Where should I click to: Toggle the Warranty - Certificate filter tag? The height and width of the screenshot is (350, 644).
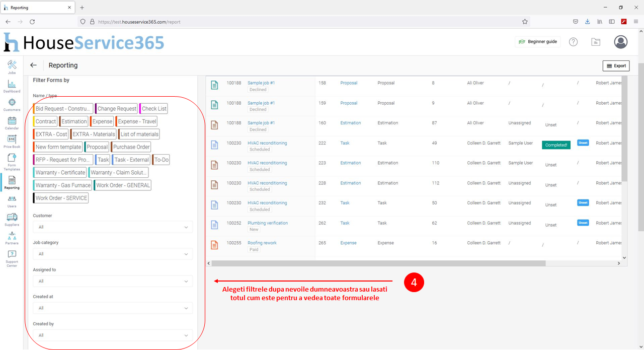point(60,172)
